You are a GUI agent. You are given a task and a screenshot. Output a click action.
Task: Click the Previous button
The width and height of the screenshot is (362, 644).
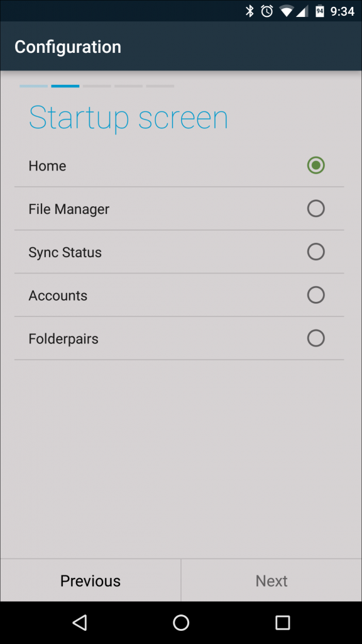(x=90, y=580)
